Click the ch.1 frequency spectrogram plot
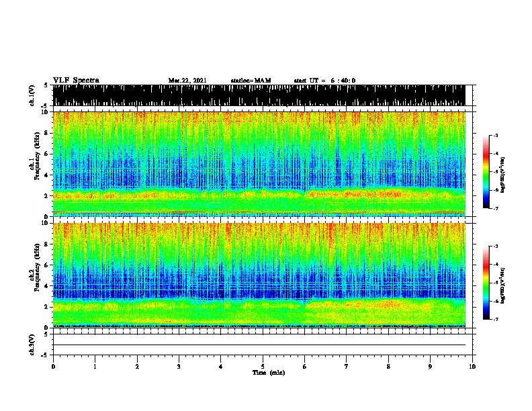 point(259,164)
